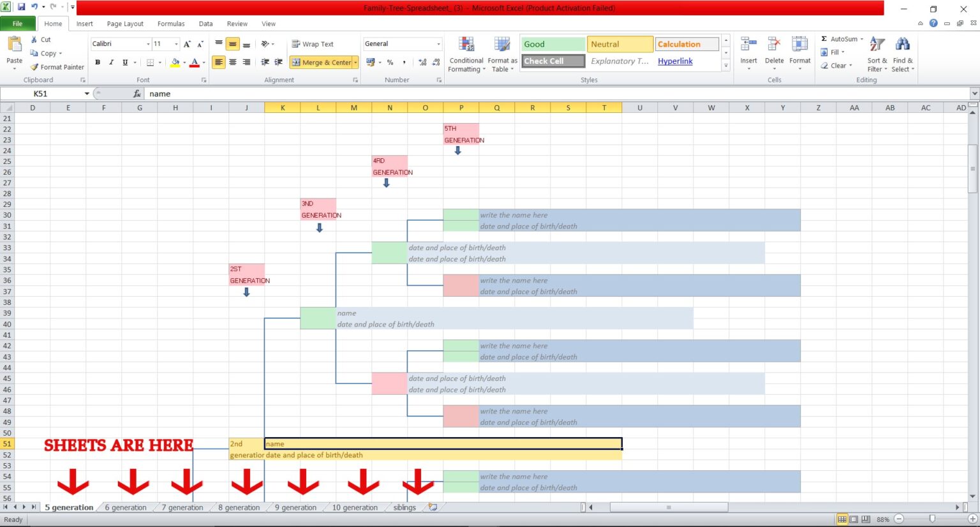
Task: Click the Format as Table icon
Action: point(502,46)
